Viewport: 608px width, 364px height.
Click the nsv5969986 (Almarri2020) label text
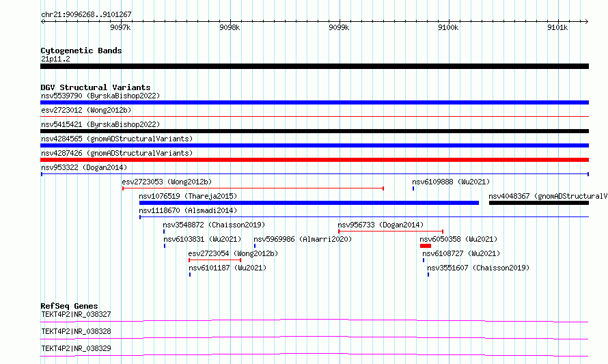click(303, 239)
